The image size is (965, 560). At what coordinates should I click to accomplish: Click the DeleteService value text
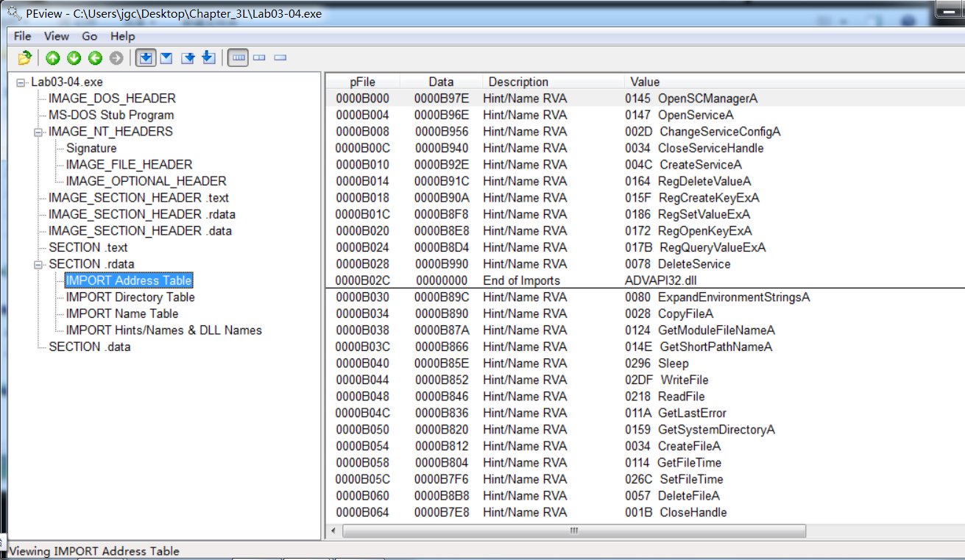tap(694, 264)
